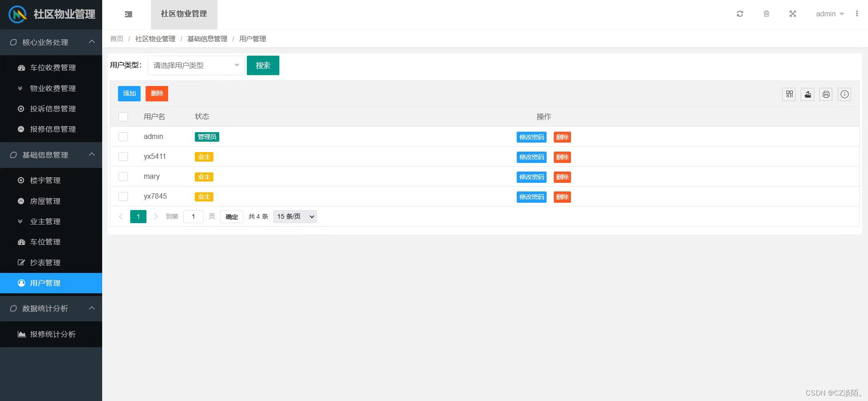
Task: Click the 业主 badge in mary row
Action: point(204,177)
